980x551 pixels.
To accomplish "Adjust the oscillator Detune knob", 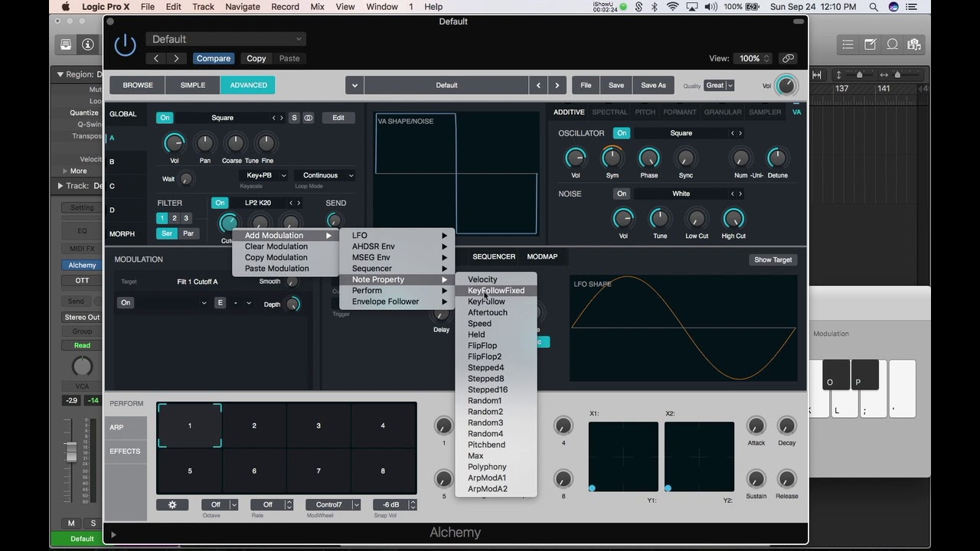I will (x=777, y=158).
